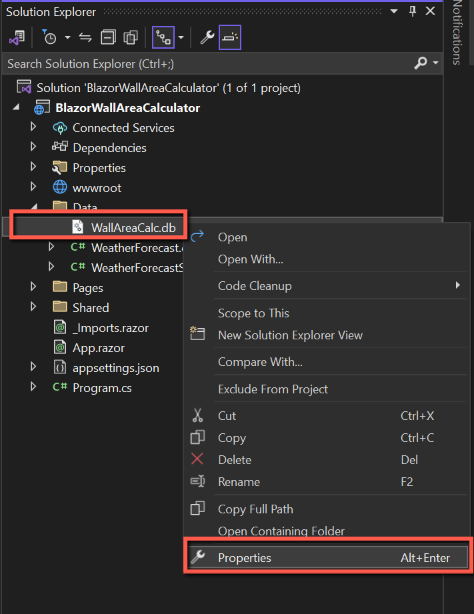The height and width of the screenshot is (614, 474).
Task: Click the Pending Changes Filter clock icon
Action: 49,38
